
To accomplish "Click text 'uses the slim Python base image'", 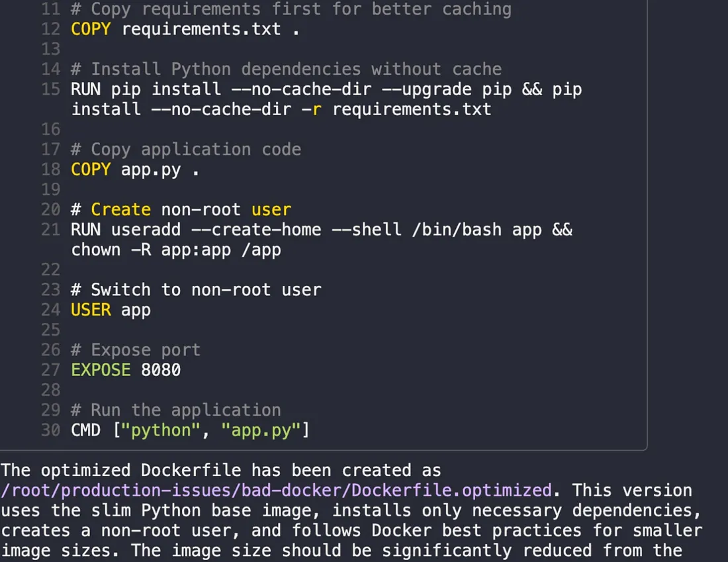I will coord(159,510).
